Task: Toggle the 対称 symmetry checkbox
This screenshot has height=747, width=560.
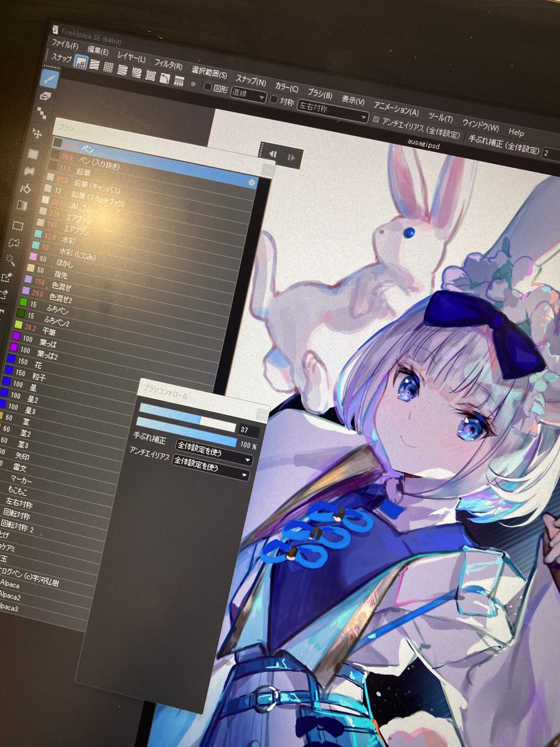Action: pyautogui.click(x=274, y=100)
